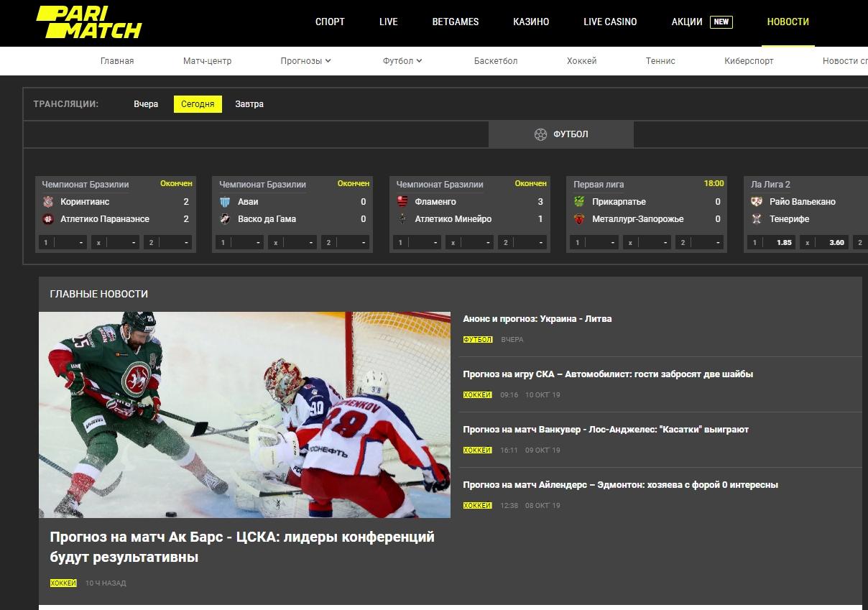Viewport: 868px width, 610px height.
Task: Click outcome 2 for Металлург-Запорожье match
Action: 700,243
